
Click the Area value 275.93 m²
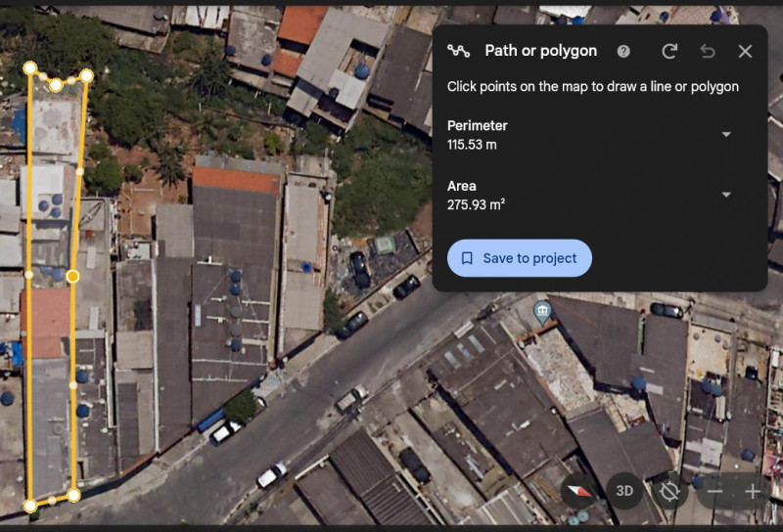tap(476, 204)
